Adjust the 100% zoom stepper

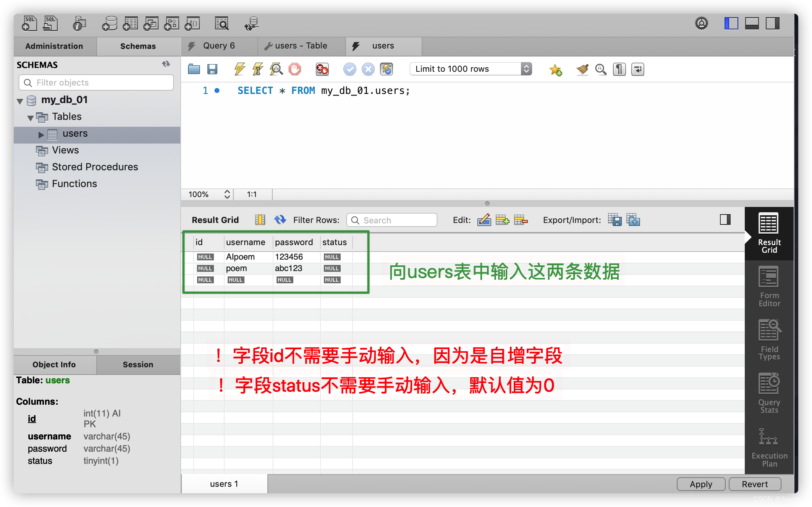pos(227,194)
